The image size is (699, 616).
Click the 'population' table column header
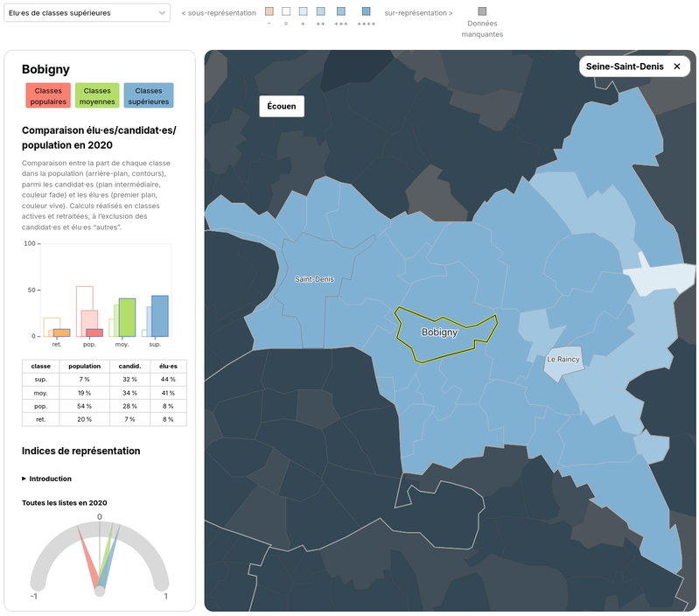coord(84,367)
